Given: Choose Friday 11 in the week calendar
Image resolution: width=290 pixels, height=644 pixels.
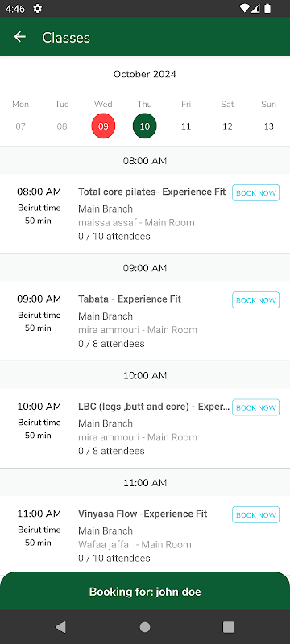Looking at the screenshot, I should (x=186, y=126).
